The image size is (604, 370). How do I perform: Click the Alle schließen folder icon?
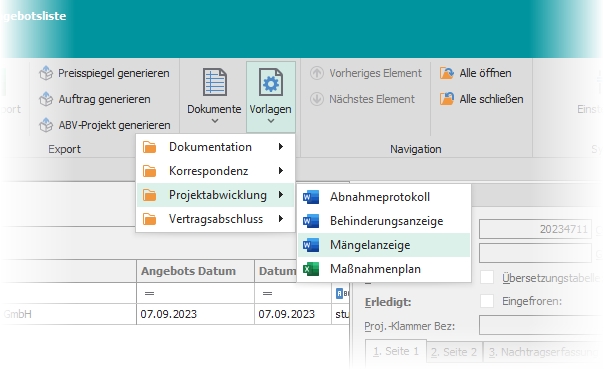447,99
